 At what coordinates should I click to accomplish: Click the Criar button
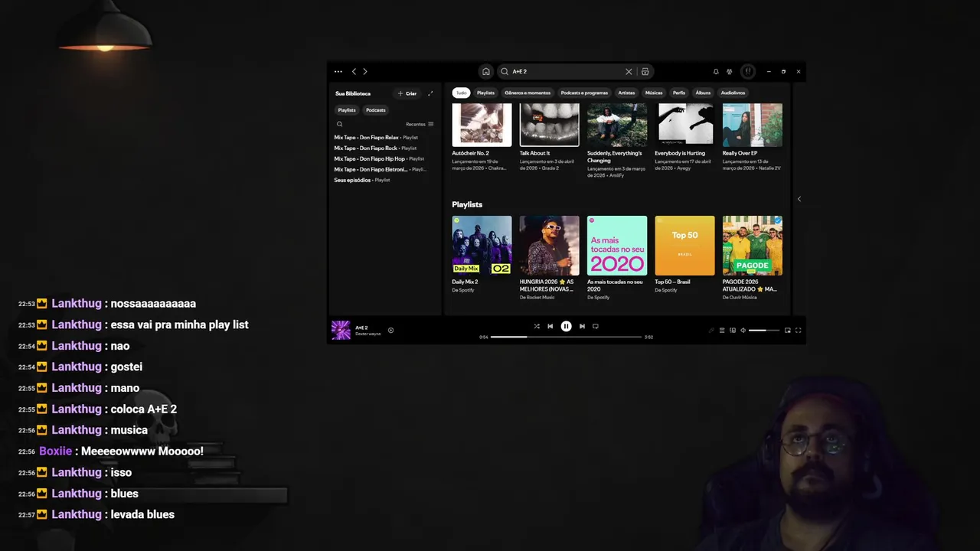tap(407, 93)
